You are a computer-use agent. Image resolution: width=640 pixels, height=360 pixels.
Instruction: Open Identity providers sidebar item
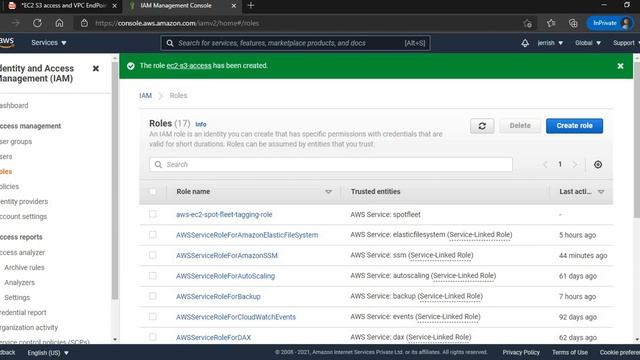click(x=24, y=202)
